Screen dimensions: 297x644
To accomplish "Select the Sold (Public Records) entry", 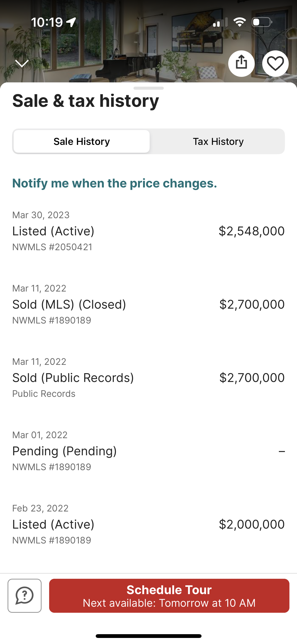I will point(148,378).
